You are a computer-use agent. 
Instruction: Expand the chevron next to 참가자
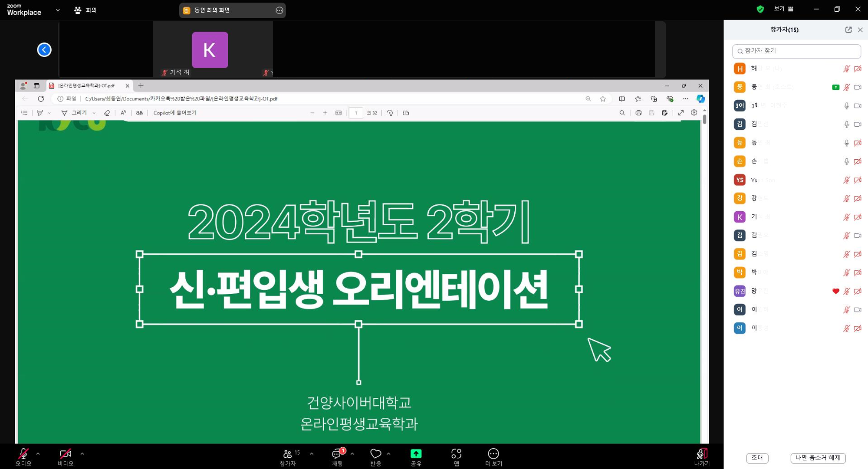pos(312,454)
